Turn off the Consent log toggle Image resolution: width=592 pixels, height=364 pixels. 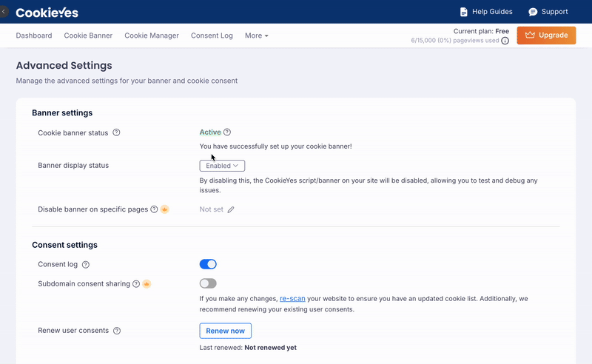pyautogui.click(x=208, y=264)
